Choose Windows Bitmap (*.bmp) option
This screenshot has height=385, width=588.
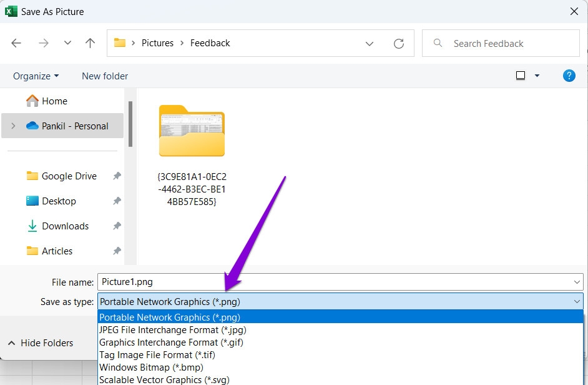pyautogui.click(x=340, y=367)
